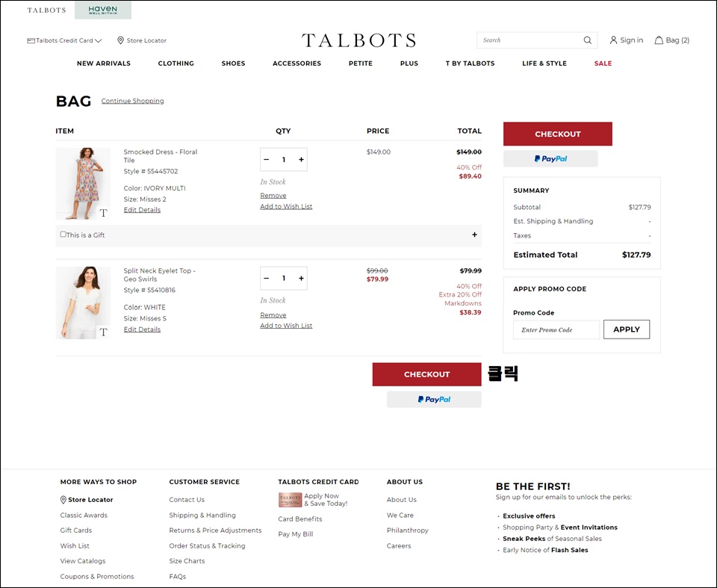Open View Catalogs footer link
Screen dimensions: 717x588
tap(83, 561)
